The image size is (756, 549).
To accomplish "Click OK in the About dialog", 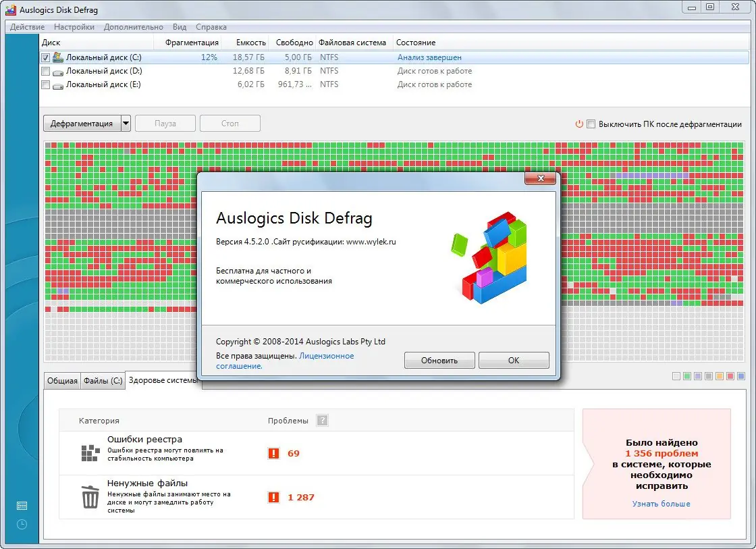I will 514,361.
